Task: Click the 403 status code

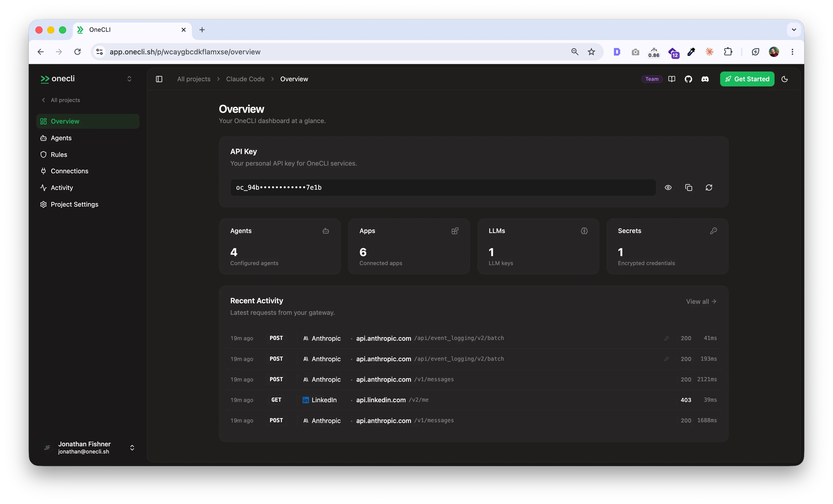Action: (x=686, y=400)
